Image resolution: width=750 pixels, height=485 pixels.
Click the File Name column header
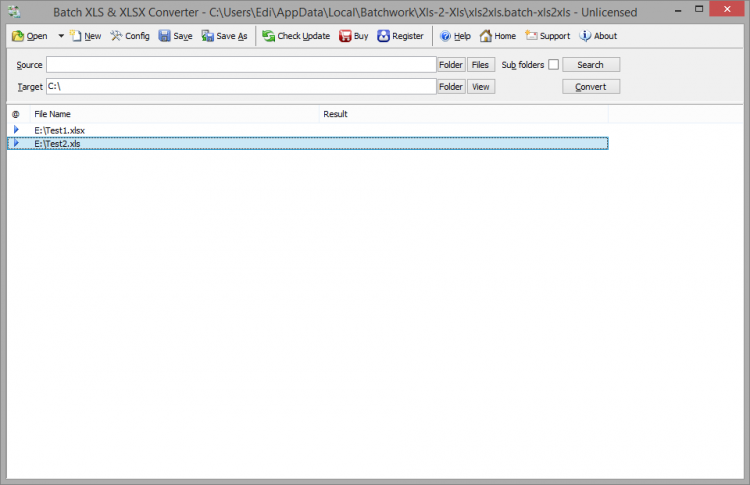click(x=175, y=114)
